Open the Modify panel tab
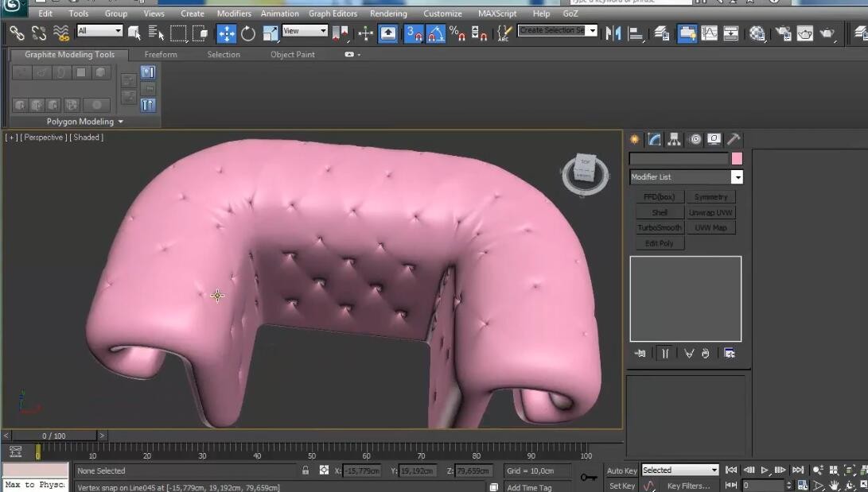 [x=654, y=139]
